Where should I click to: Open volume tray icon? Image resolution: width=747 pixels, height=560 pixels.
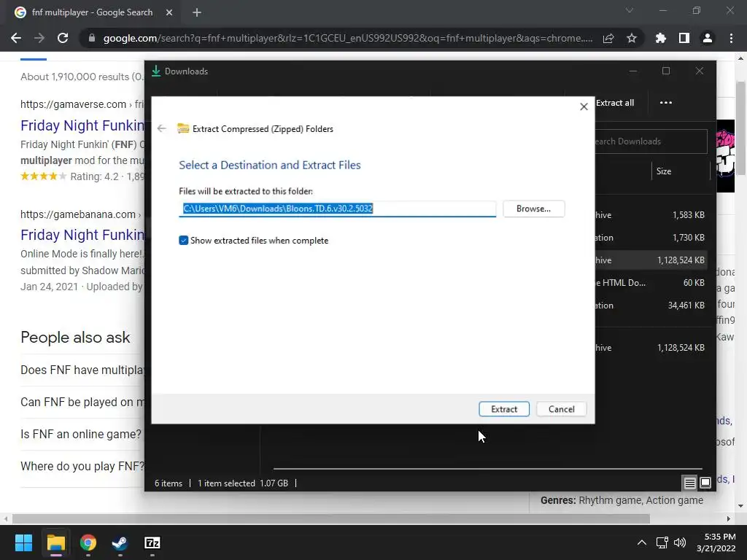pos(680,542)
